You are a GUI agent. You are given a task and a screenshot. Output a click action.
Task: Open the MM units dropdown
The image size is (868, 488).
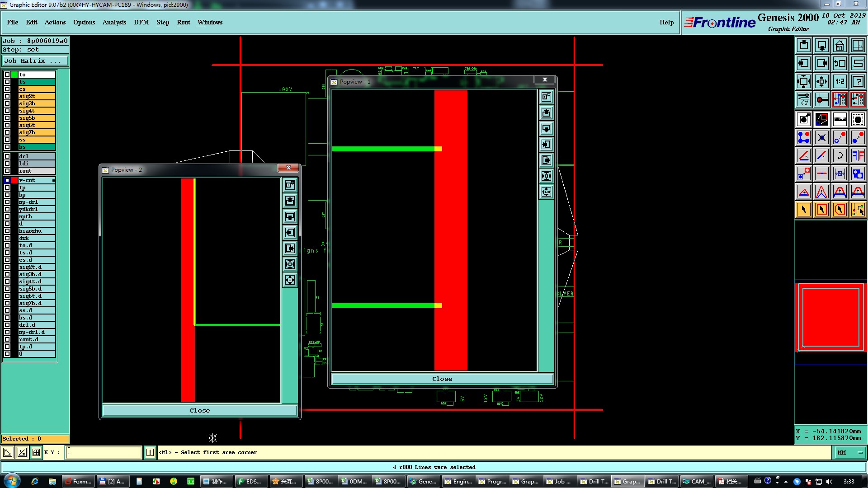(x=850, y=452)
